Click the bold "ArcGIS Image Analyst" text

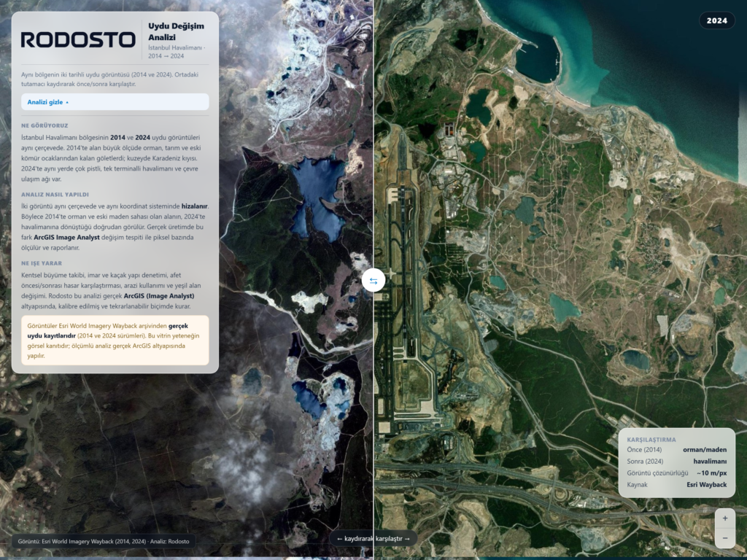pos(66,237)
